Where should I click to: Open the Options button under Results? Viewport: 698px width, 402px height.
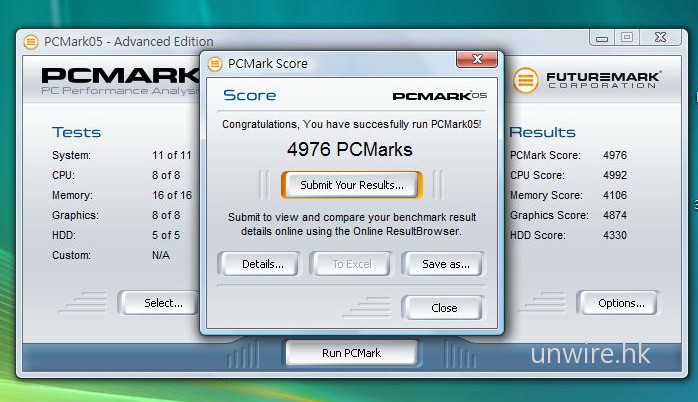coord(621,303)
